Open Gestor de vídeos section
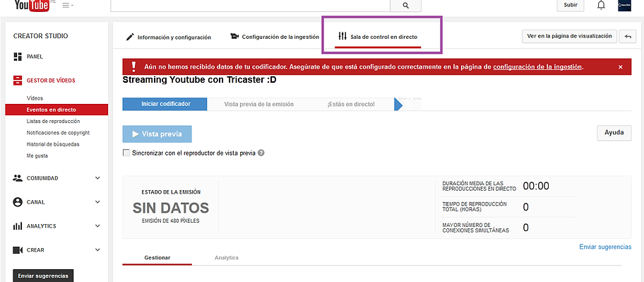644x282 pixels. pyautogui.click(x=51, y=81)
